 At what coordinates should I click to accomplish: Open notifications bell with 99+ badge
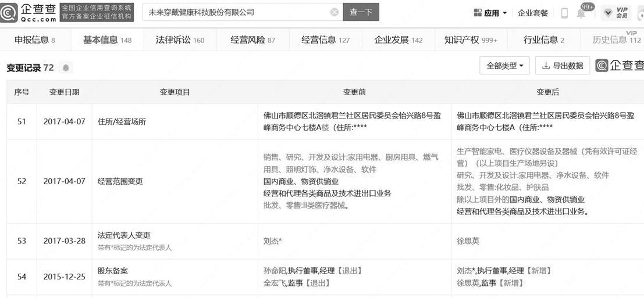coord(581,13)
